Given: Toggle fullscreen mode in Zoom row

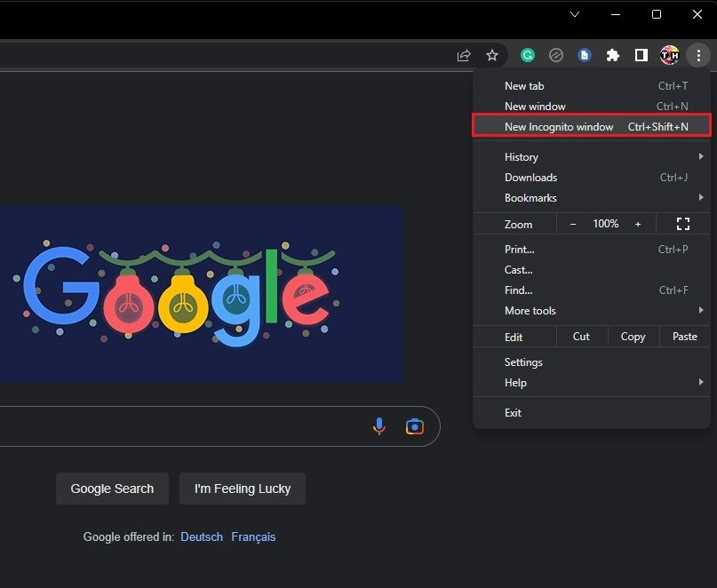Looking at the screenshot, I should tap(683, 224).
